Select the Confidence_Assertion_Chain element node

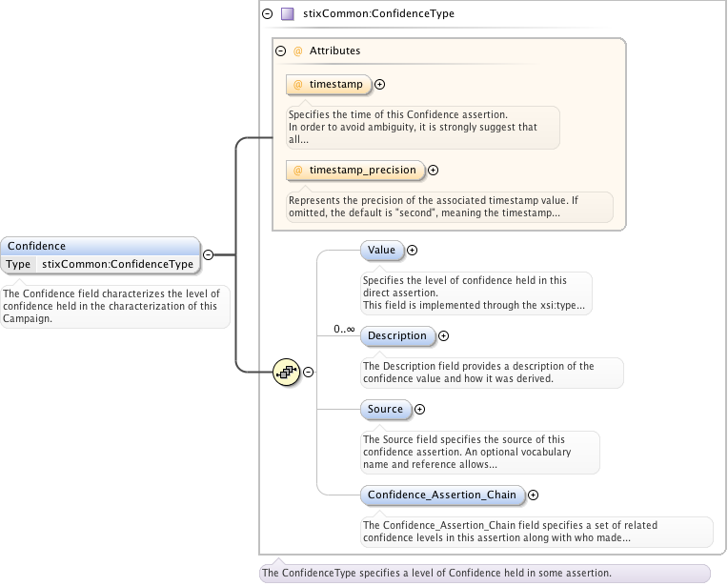coord(442,495)
